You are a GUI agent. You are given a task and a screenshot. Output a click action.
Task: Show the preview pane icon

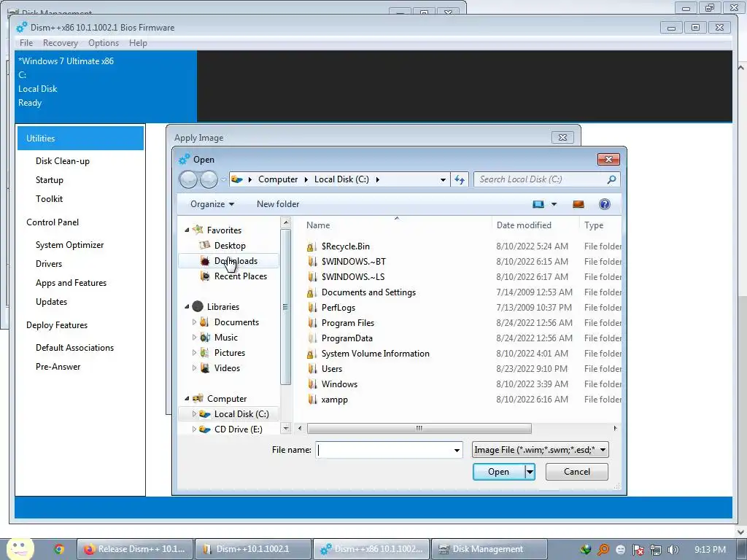578,204
